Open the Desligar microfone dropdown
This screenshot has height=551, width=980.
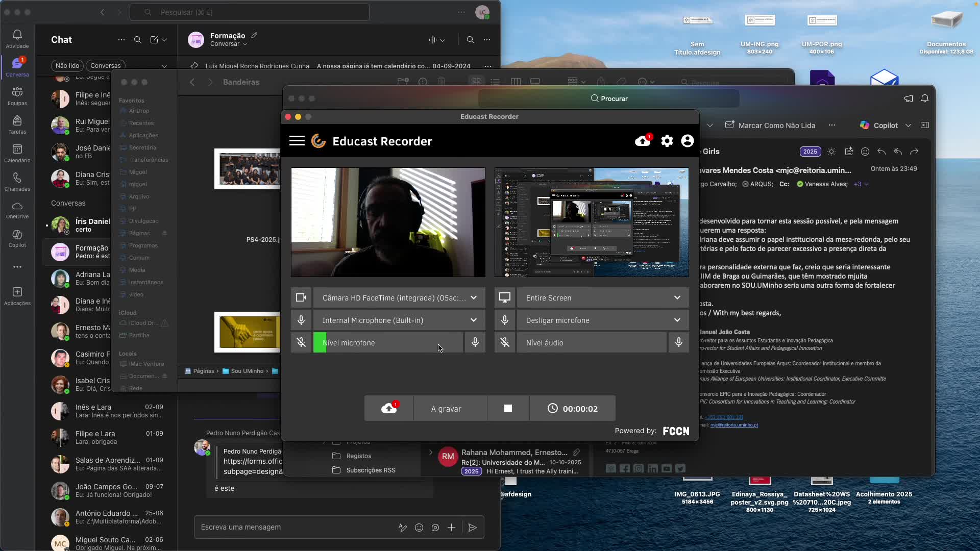coord(603,320)
